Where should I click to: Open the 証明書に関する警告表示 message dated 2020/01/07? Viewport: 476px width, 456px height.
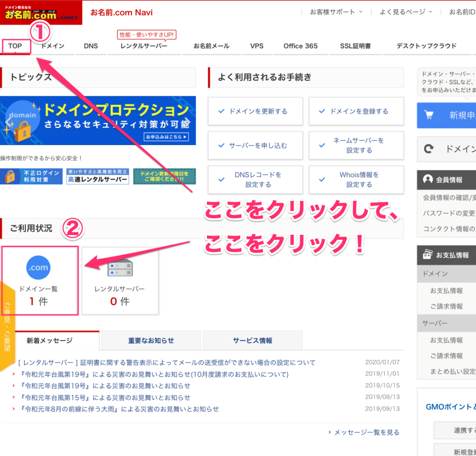167,363
